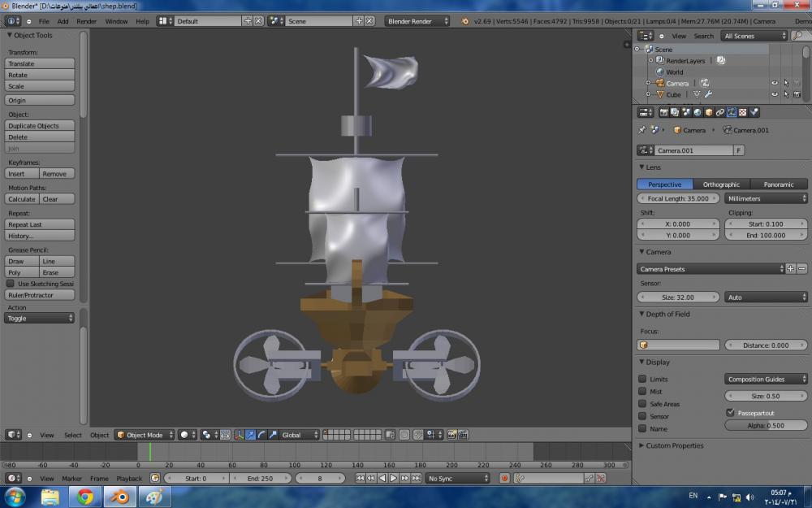The width and height of the screenshot is (812, 508).
Task: Open the Render properties tab icon
Action: click(663, 112)
